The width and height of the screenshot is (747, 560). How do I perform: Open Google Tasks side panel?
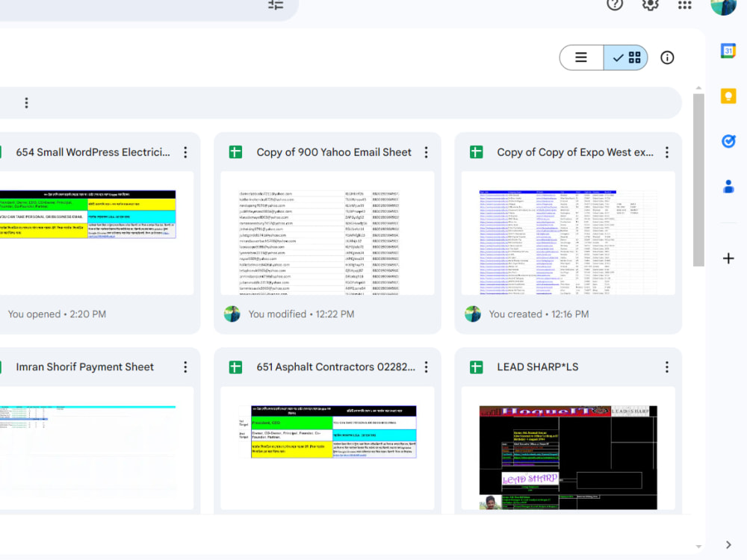728,141
